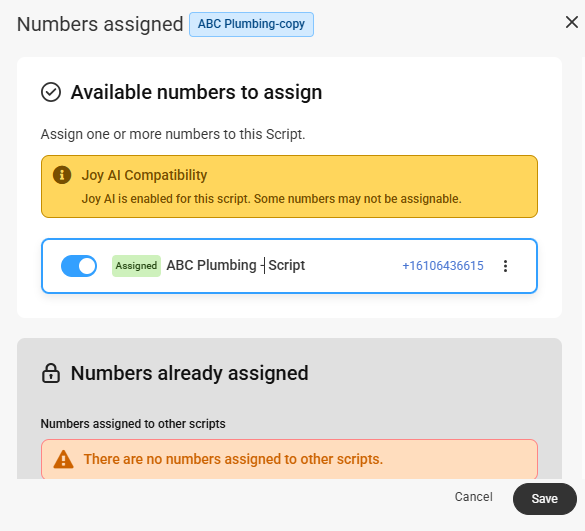Click the Joy AI Compatibility banner heading

coord(144,175)
